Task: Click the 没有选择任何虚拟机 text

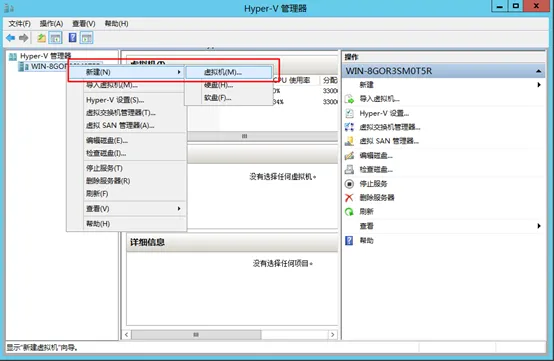Action: pos(283,177)
